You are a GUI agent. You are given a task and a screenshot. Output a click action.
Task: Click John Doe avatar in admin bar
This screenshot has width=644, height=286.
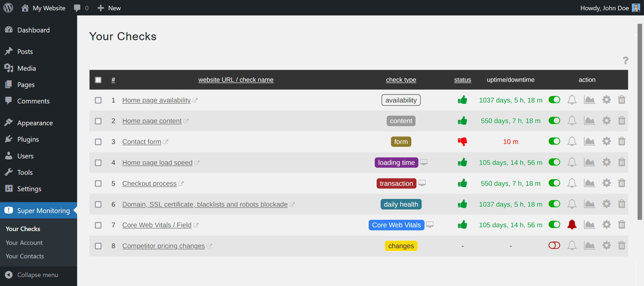636,8
